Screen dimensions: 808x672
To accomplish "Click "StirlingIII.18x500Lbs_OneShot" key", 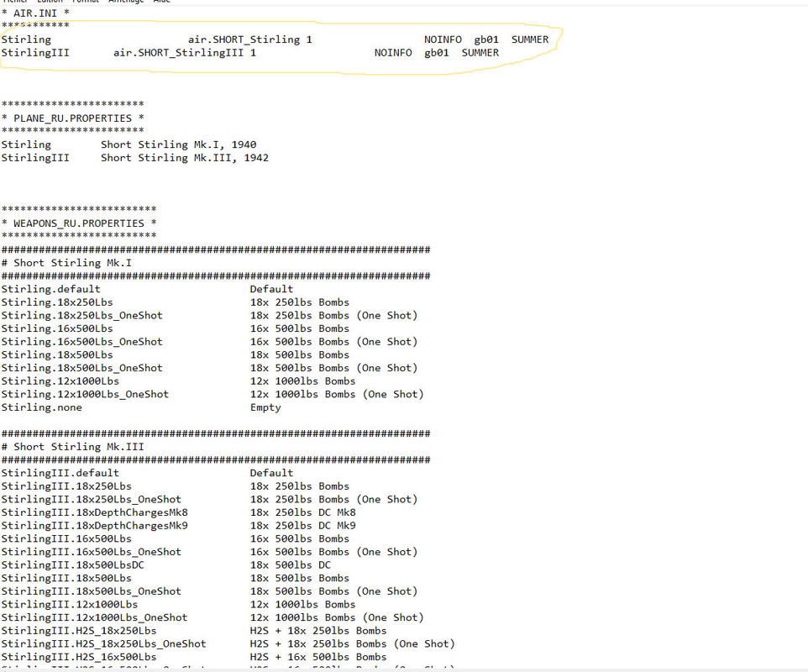I will coord(92,591).
